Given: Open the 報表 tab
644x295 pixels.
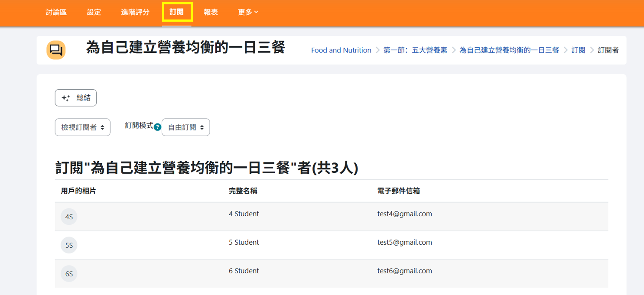Looking at the screenshot, I should click(x=211, y=12).
